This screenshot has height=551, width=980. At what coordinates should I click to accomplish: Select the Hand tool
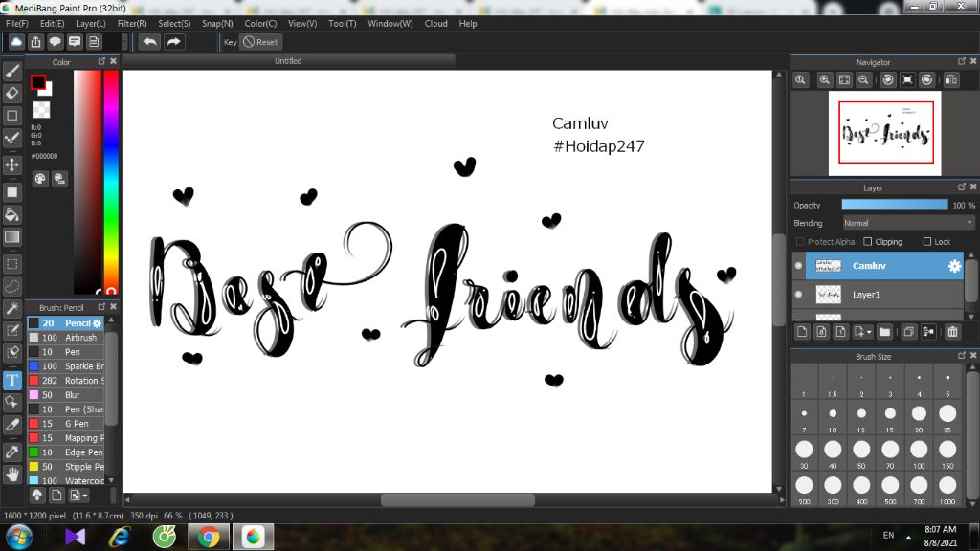11,474
